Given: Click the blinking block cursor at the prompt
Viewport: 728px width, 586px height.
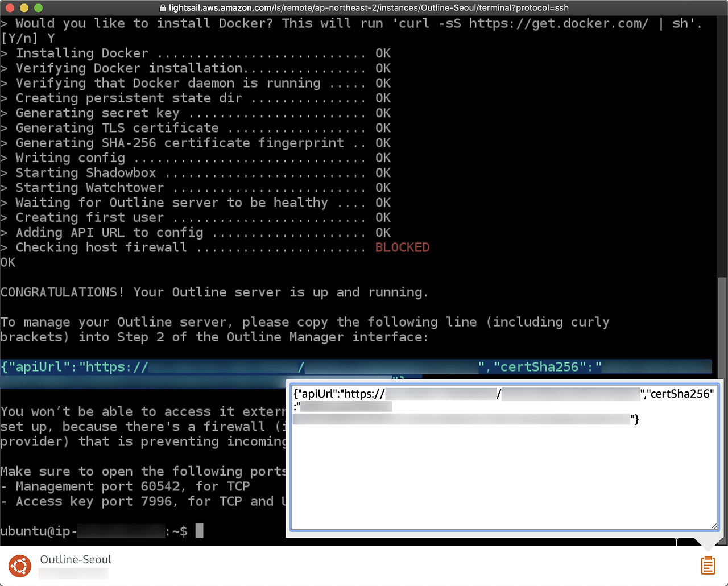Looking at the screenshot, I should tap(198, 531).
